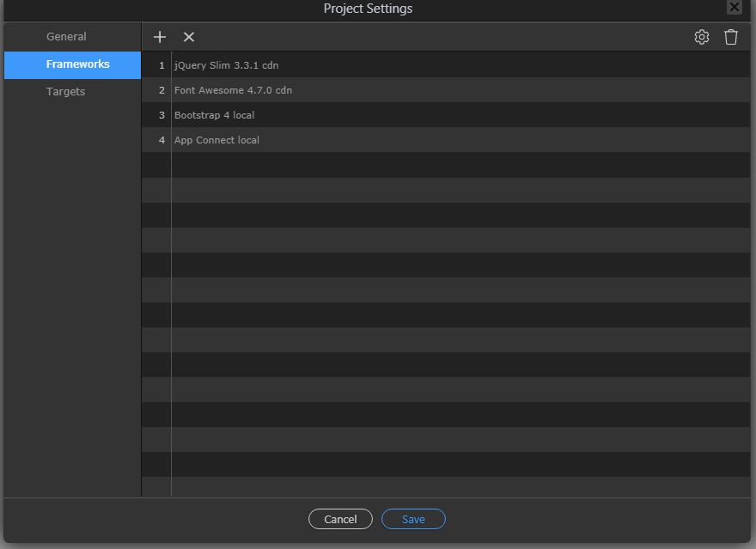Select jQuery Slim 3.3.1 cdn row
This screenshot has width=756, height=549.
pos(446,65)
